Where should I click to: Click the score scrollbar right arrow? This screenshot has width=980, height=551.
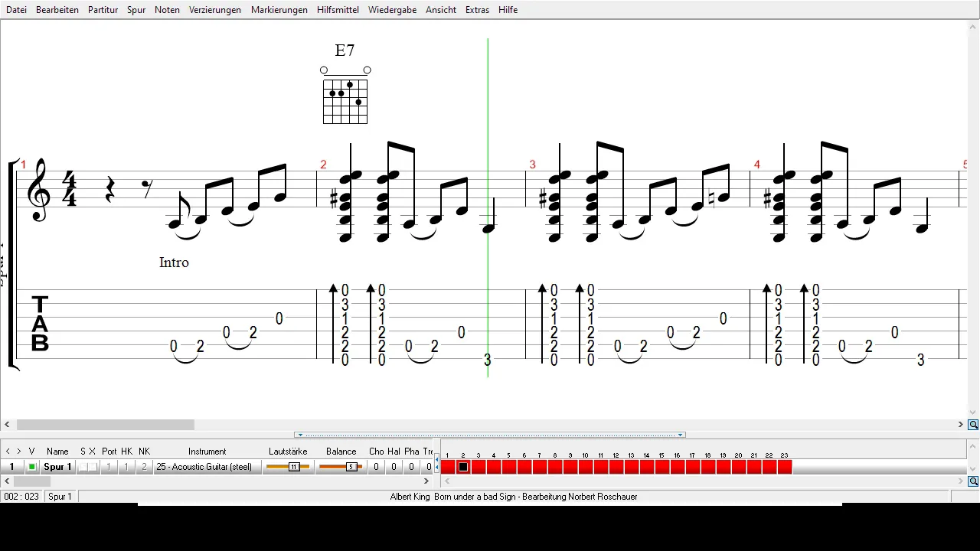pyautogui.click(x=960, y=425)
